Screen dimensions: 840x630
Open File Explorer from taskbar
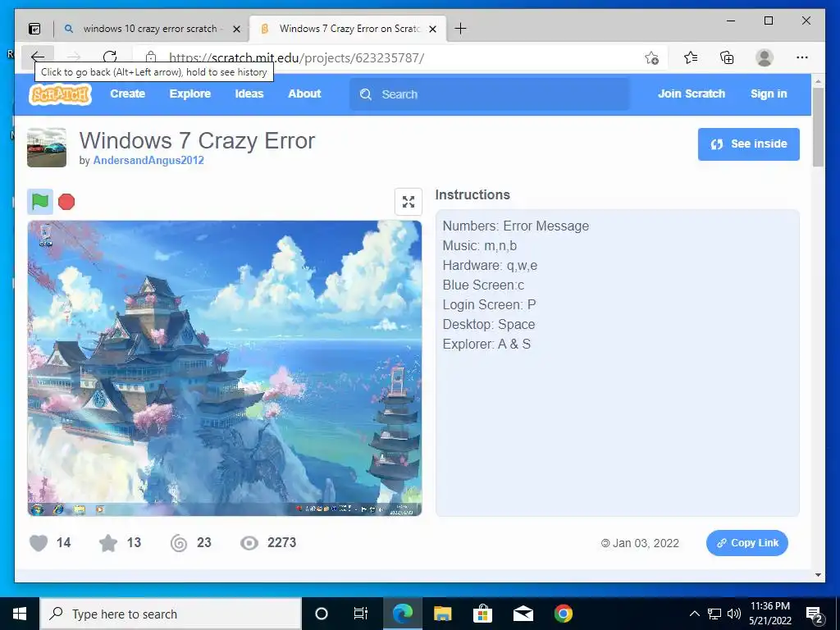click(442, 614)
